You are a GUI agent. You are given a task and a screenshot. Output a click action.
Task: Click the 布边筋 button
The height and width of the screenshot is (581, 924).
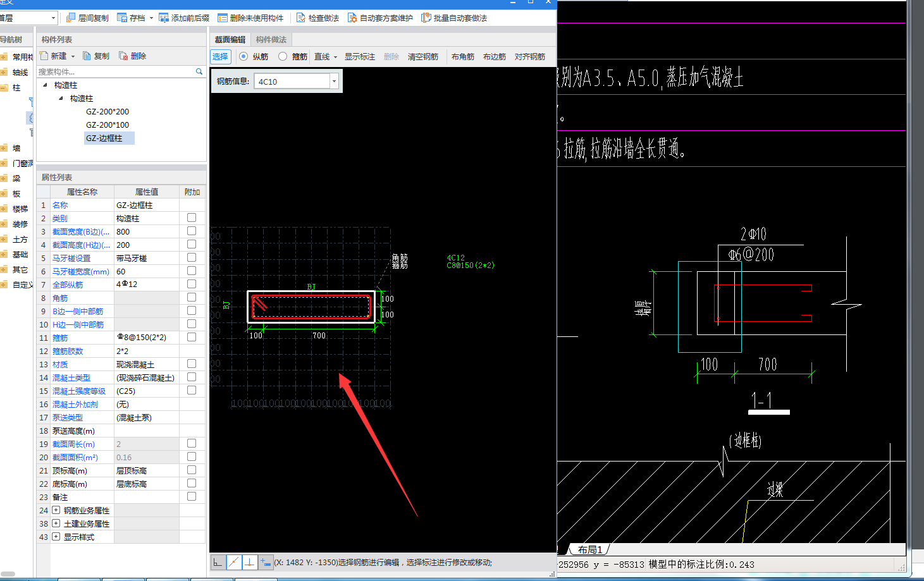click(495, 56)
